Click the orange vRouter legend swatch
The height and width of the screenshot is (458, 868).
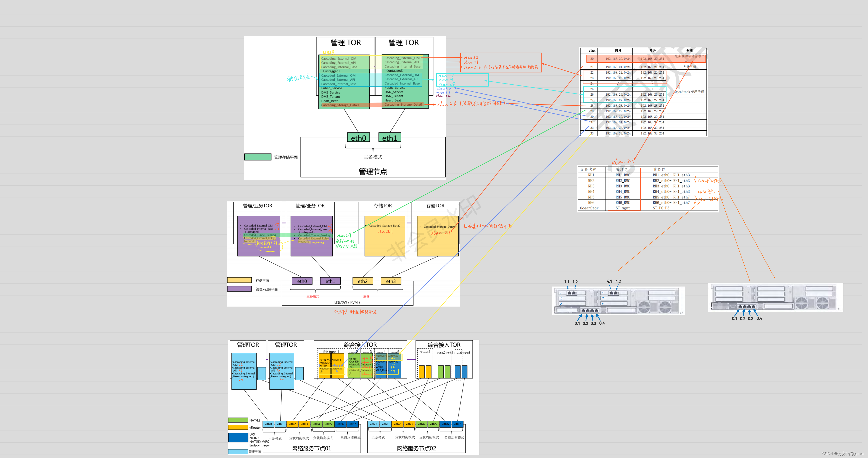[238, 427]
